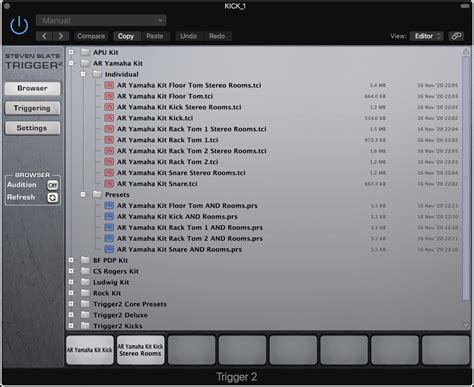
Task: Select APU Kit folder icon
Action: click(85, 52)
